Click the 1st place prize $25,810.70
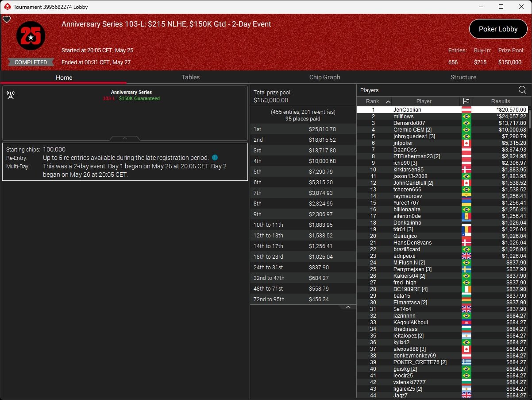The height and width of the screenshot is (400, 532). (x=322, y=129)
